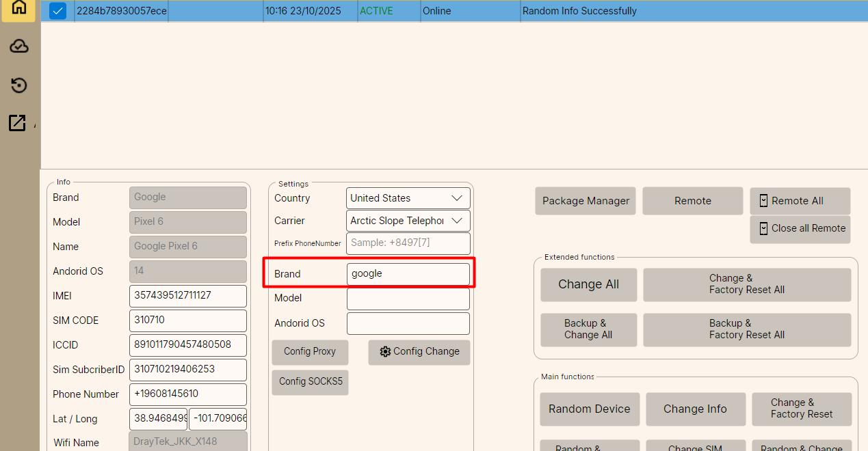Viewport: 868px width, 451px height.
Task: Open the Package Manager
Action: 586,201
